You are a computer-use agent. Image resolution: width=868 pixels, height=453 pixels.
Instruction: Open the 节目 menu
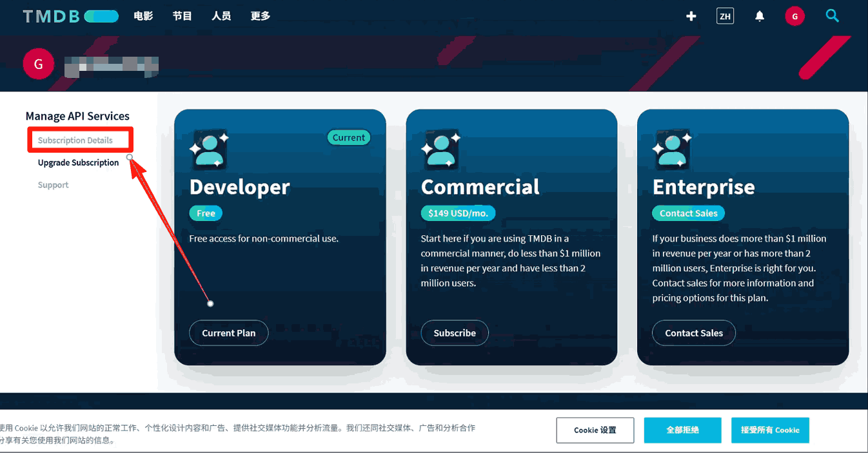point(182,16)
